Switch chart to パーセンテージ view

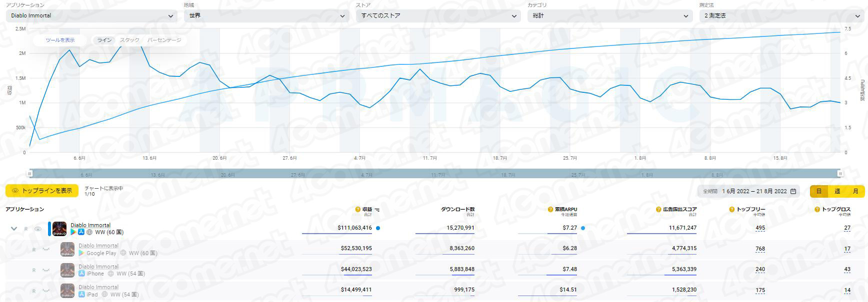coord(164,40)
